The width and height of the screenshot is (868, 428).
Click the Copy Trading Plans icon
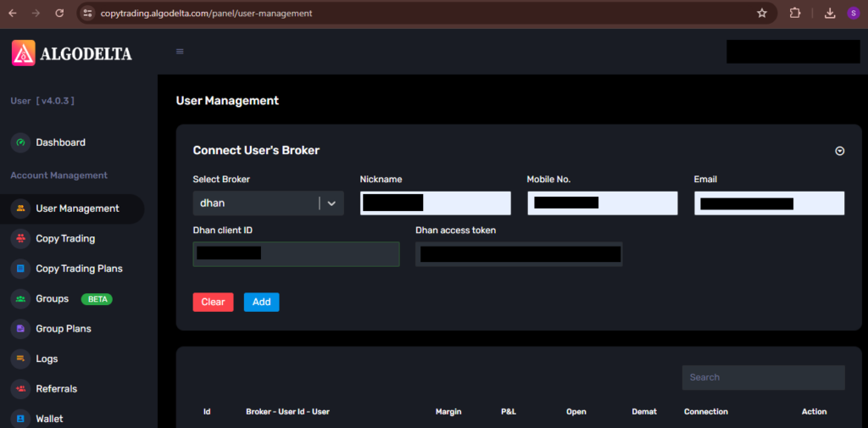click(20, 269)
